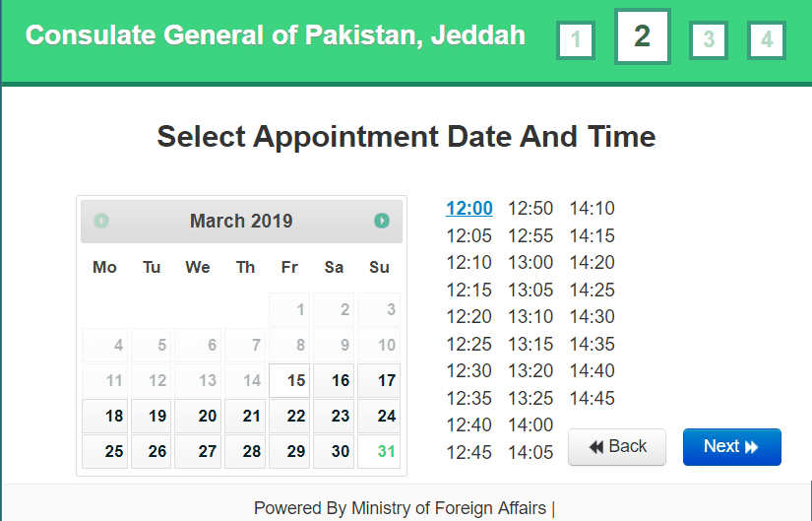Open step 3 in progress bar
The height and width of the screenshot is (521, 812).
(709, 40)
